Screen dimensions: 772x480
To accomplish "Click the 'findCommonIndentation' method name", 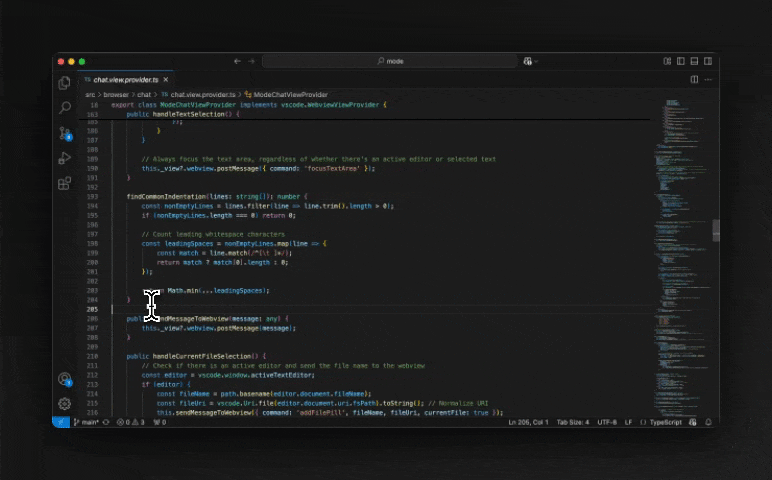I will [x=166, y=196].
